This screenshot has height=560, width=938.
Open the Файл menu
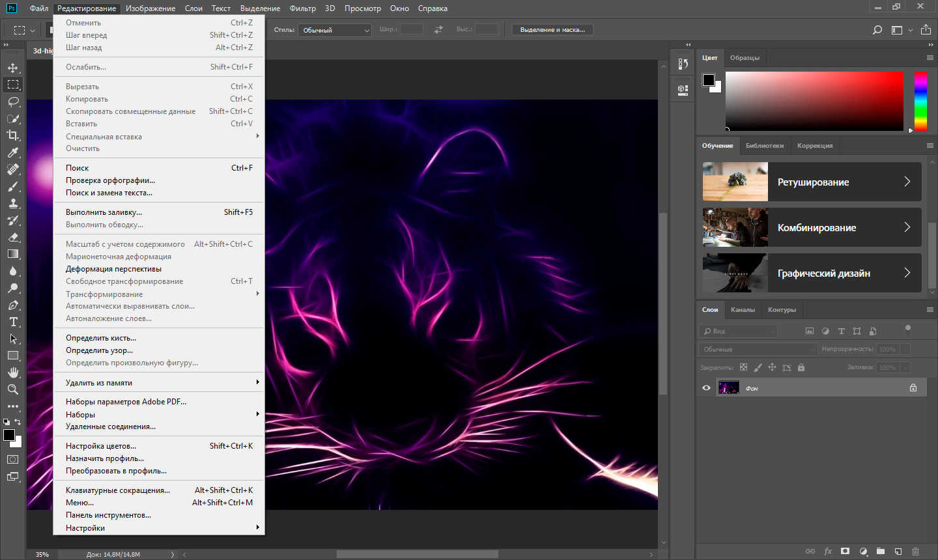pyautogui.click(x=39, y=8)
